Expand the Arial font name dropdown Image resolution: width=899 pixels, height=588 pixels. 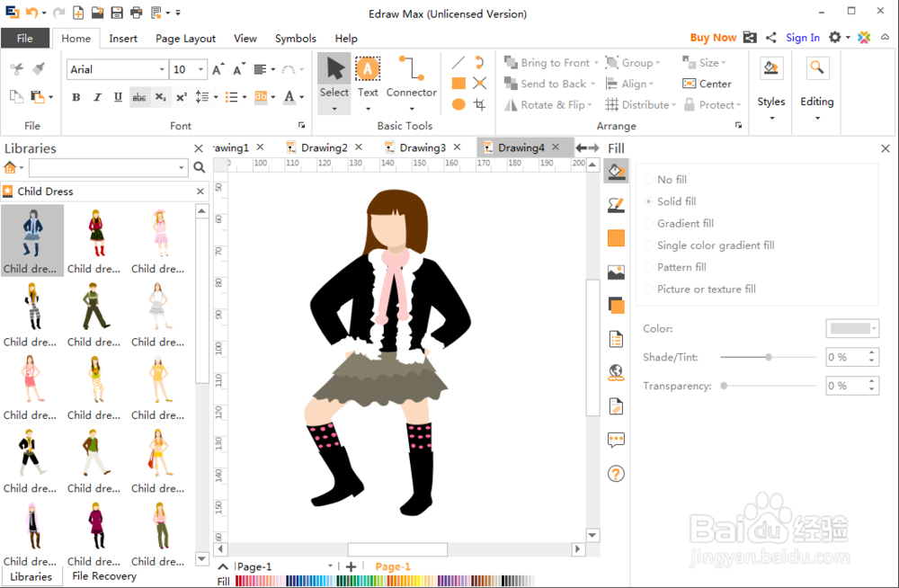162,70
